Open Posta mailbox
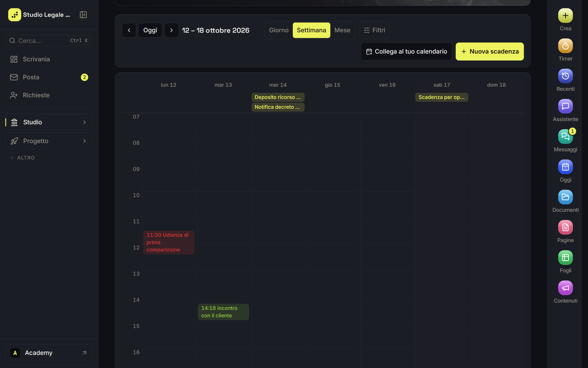 click(x=49, y=77)
